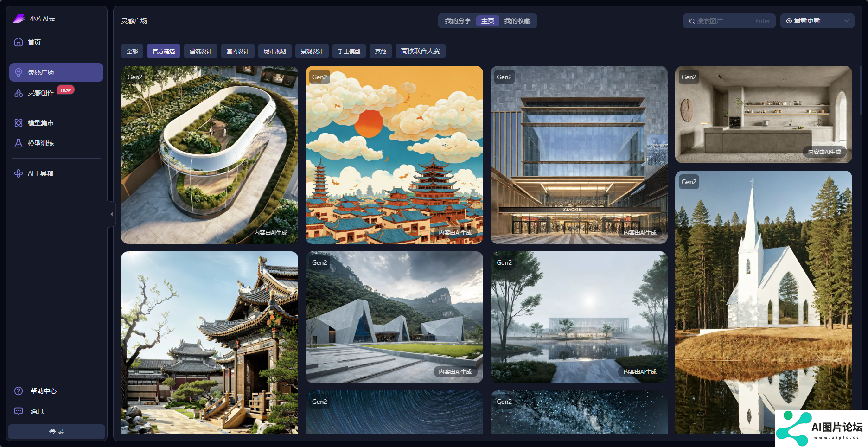Switch to 主页 tab

pyautogui.click(x=488, y=21)
